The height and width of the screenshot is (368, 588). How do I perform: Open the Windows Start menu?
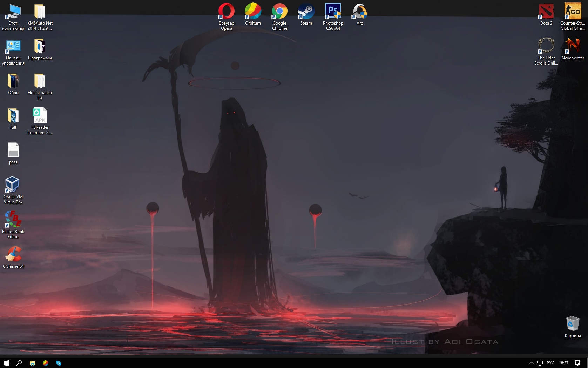(6, 363)
